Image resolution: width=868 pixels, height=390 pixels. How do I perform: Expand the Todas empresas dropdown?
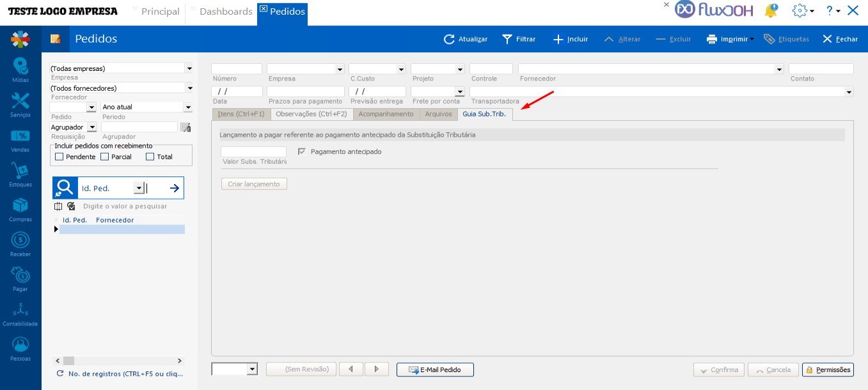point(189,68)
